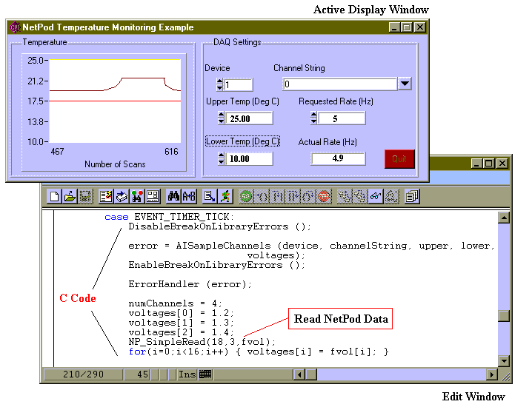Click the red Quit button

tap(399, 159)
